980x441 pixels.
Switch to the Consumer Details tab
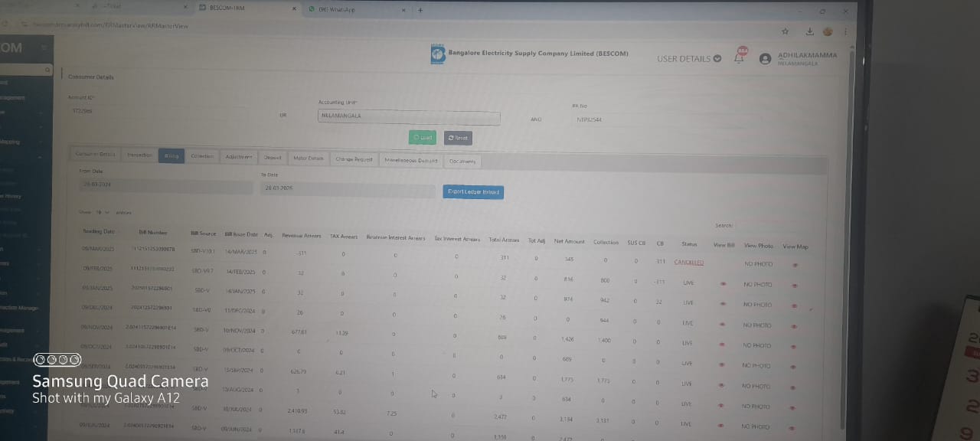point(95,155)
